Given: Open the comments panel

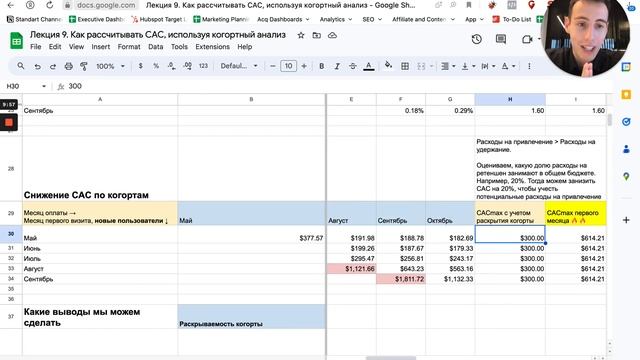Looking at the screenshot, I should (x=501, y=39).
